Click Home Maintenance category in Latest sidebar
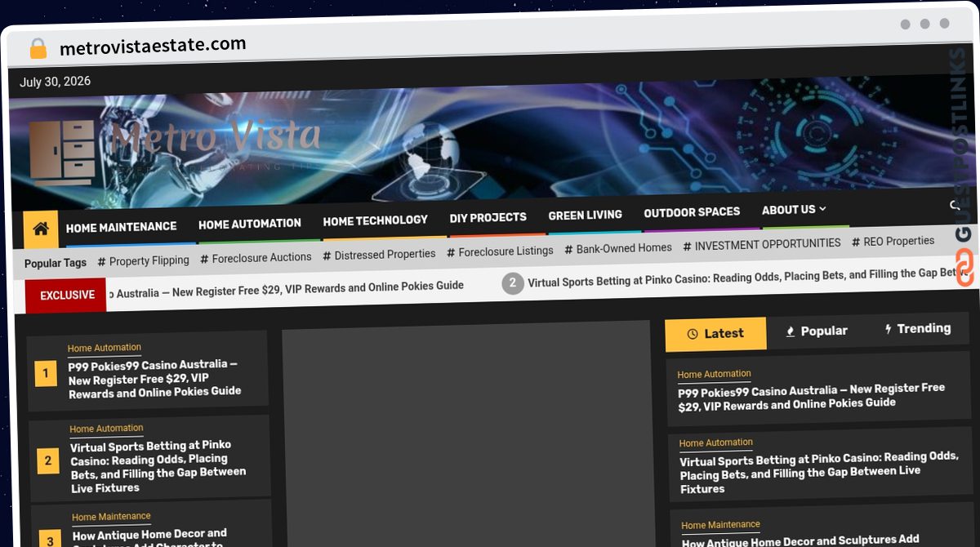This screenshot has width=980, height=547. (721, 525)
